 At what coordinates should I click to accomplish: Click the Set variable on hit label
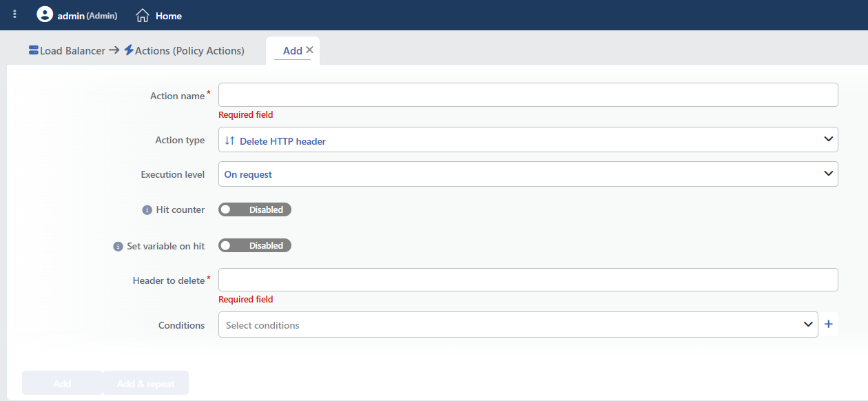(166, 245)
